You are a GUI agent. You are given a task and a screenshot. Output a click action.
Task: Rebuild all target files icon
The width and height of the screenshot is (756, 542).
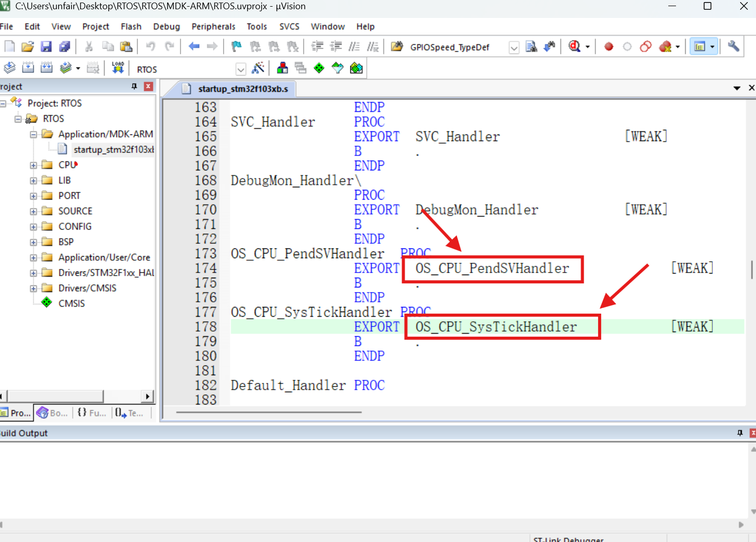47,68
